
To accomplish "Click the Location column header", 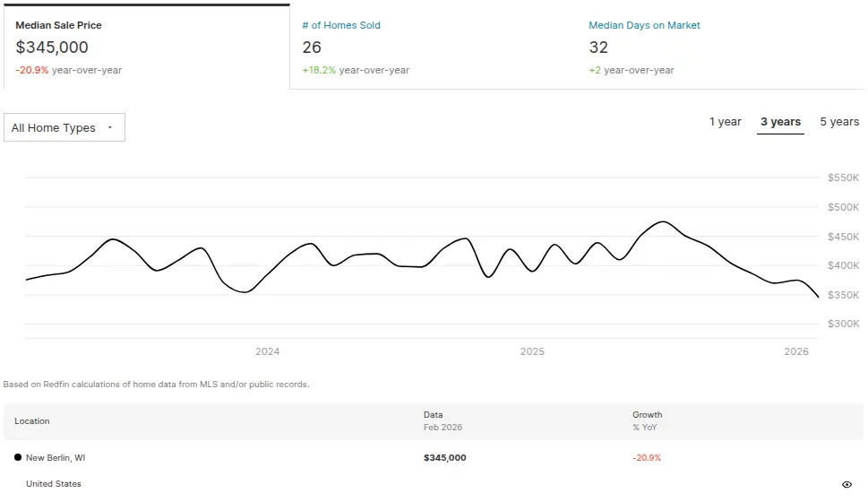I will [x=32, y=420].
